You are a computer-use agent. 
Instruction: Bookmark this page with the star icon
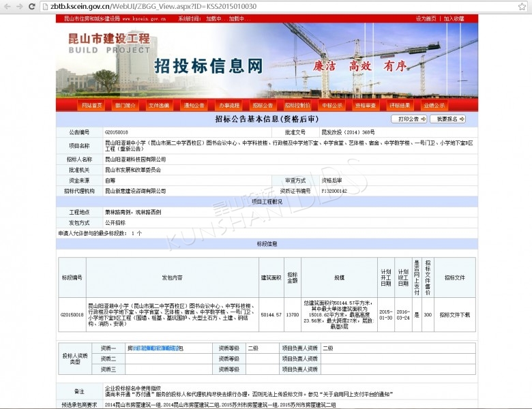522,6
